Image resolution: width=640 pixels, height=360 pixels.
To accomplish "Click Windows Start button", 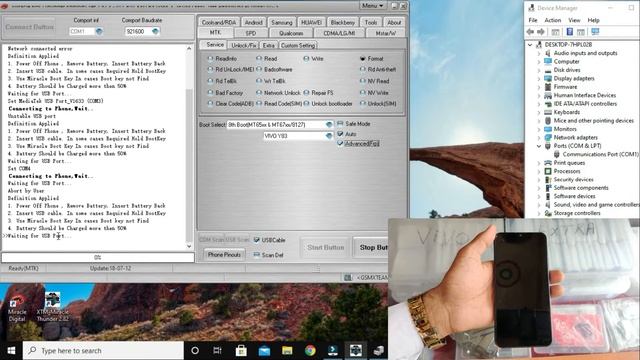I will coord(11,351).
